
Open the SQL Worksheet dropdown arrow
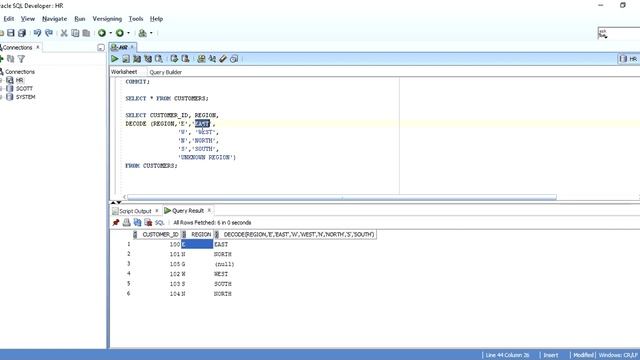tap(151, 33)
